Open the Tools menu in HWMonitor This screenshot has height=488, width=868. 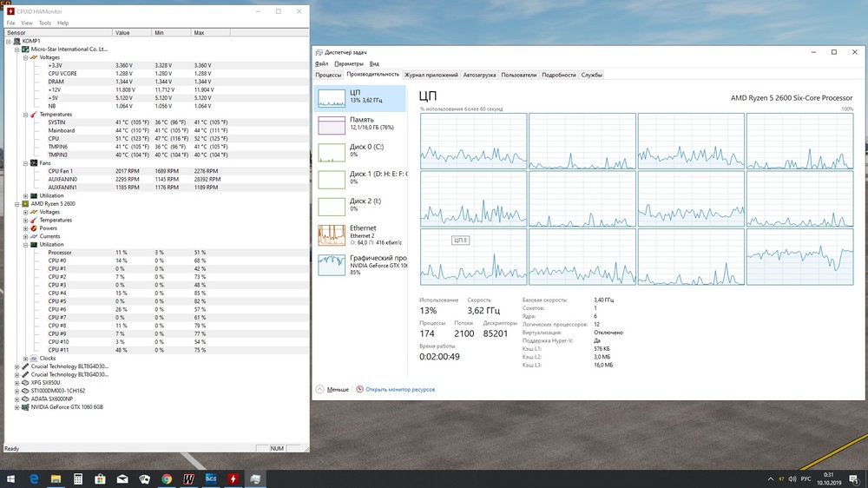45,23
